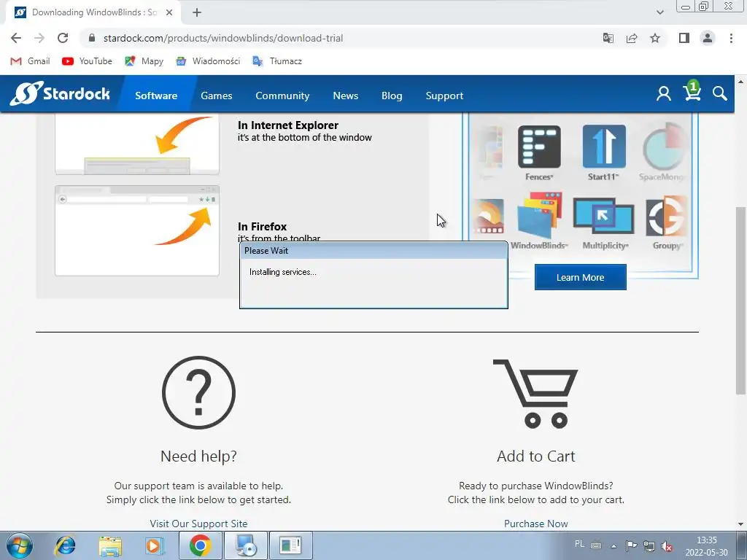Open Windows Explorer folder in taskbar
The width and height of the screenshot is (747, 560).
pos(110,545)
